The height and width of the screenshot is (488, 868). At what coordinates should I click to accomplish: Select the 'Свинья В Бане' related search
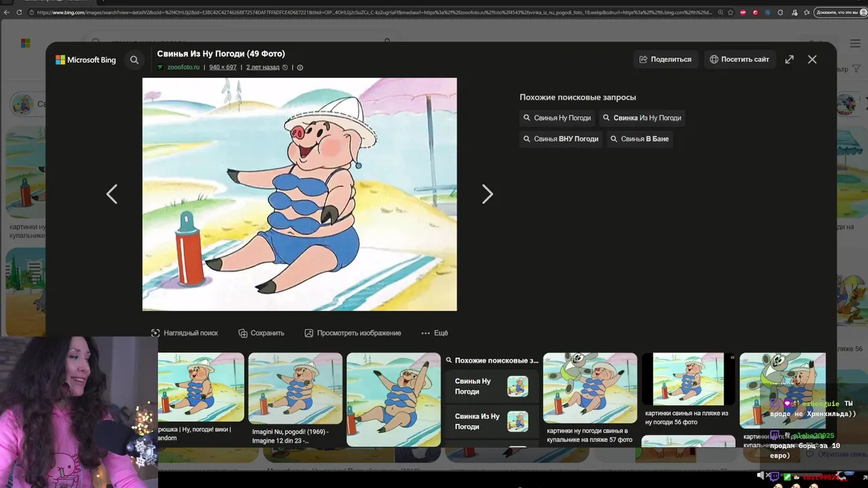639,139
